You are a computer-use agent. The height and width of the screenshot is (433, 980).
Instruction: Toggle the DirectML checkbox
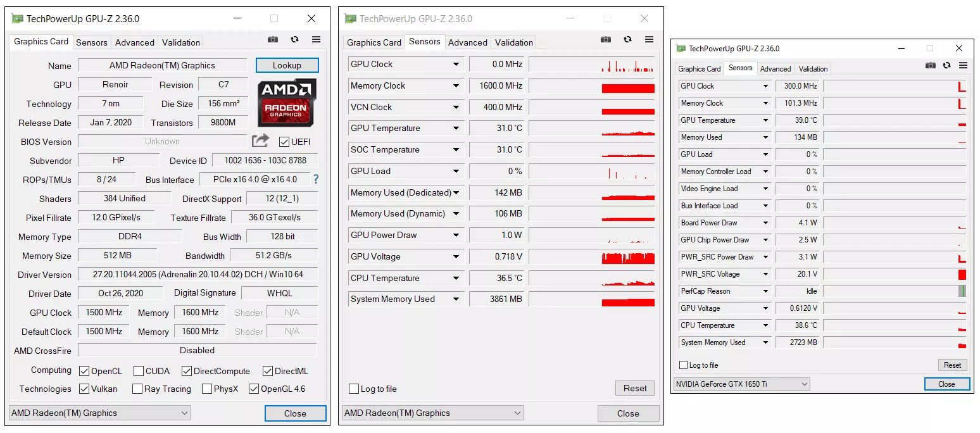(267, 371)
